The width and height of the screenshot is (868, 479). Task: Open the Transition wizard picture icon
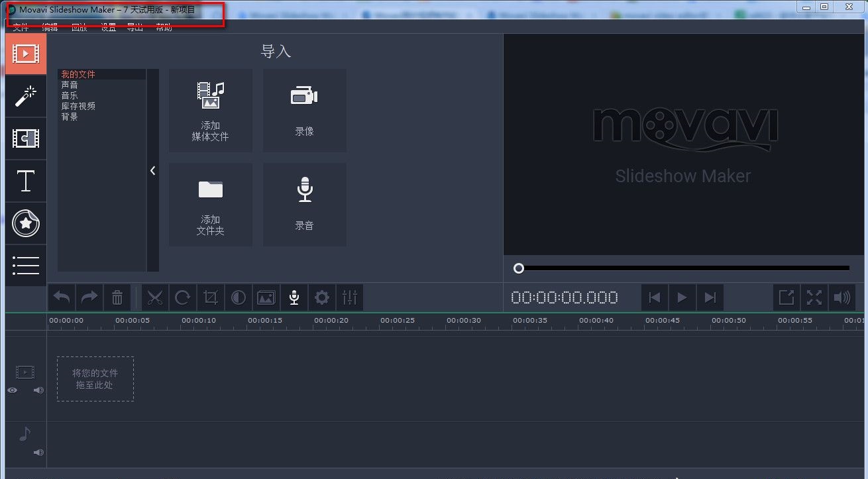coord(266,298)
